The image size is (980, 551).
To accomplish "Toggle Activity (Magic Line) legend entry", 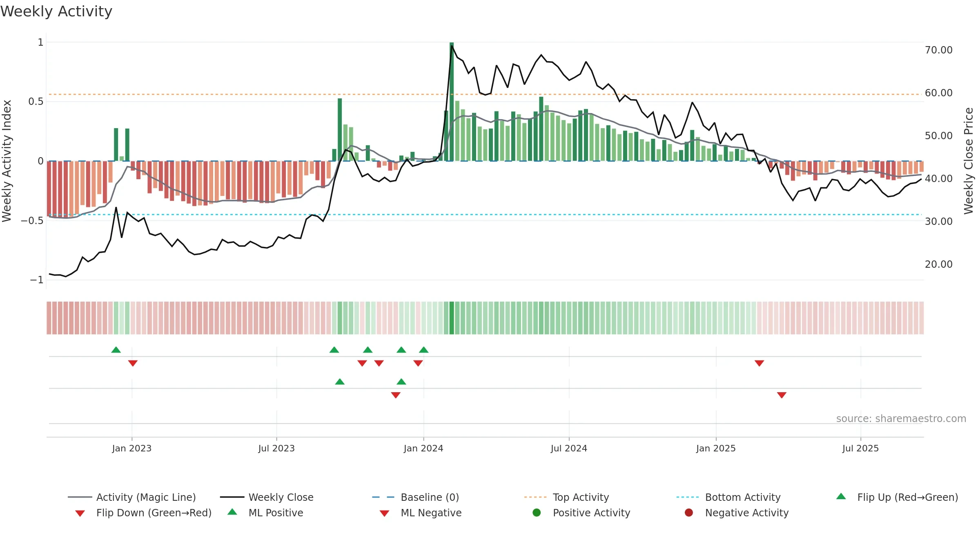I will coord(132,497).
